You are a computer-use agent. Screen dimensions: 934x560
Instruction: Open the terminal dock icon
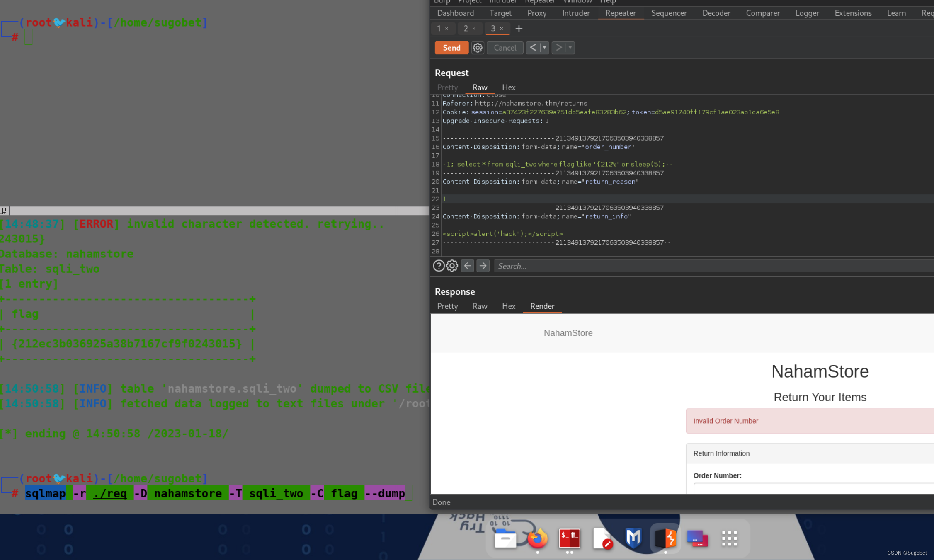tap(569, 538)
